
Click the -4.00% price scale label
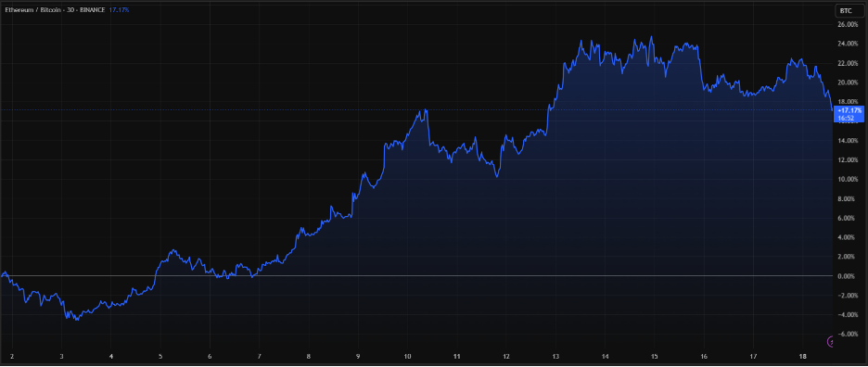(x=849, y=315)
